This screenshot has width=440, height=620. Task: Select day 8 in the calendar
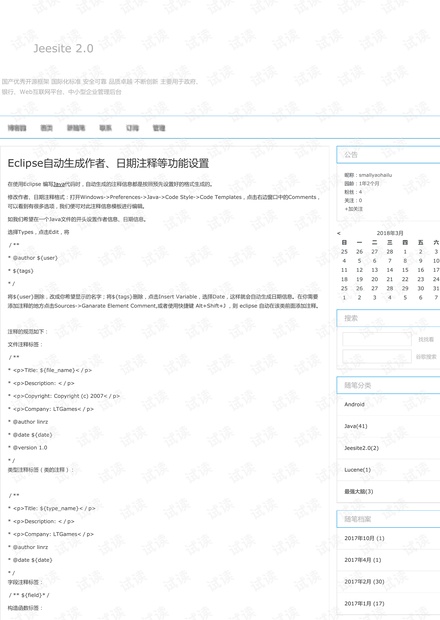tap(405, 261)
